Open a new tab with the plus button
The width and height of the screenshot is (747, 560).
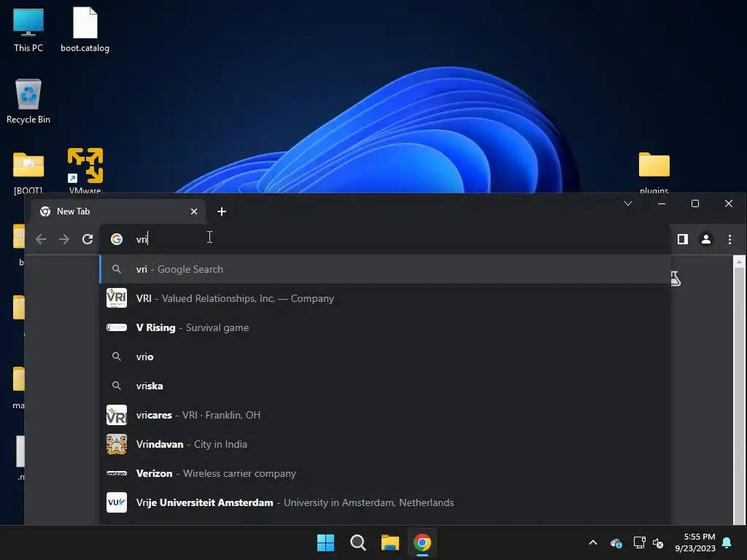click(x=222, y=211)
